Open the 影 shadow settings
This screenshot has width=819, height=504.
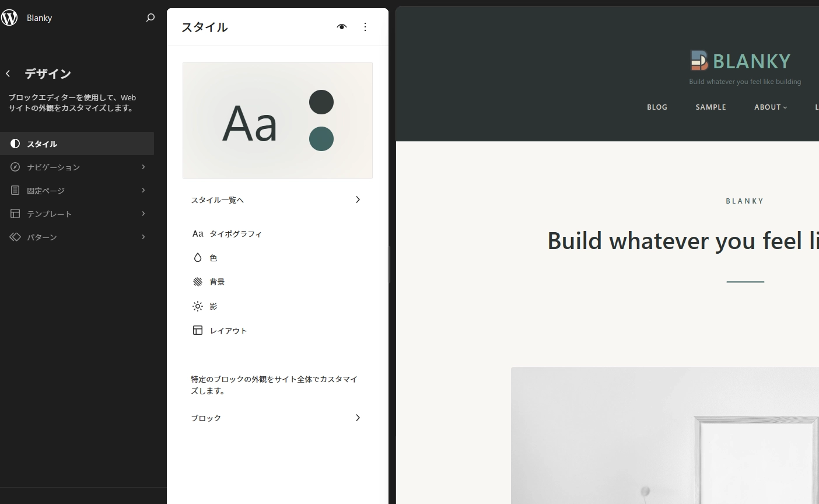point(213,306)
